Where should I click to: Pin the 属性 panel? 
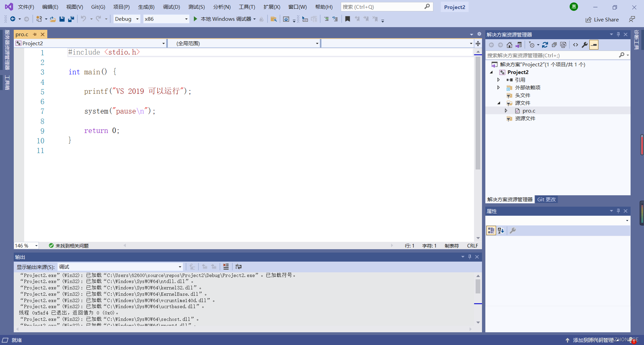click(618, 211)
